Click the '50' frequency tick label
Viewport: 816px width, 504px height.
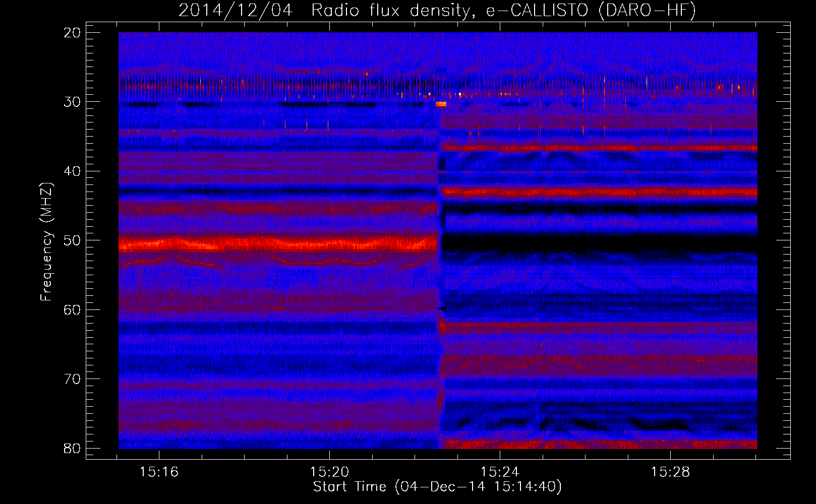[x=72, y=240]
